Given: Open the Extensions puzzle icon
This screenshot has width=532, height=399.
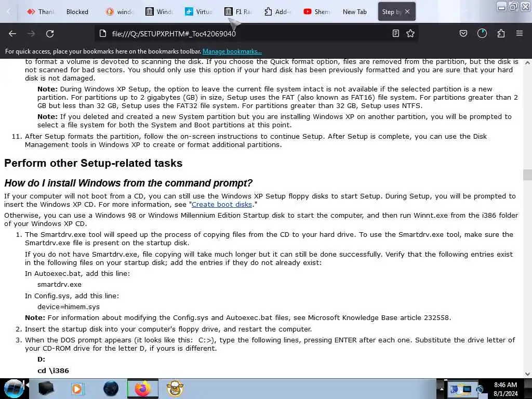Looking at the screenshot, I should tap(501, 33).
